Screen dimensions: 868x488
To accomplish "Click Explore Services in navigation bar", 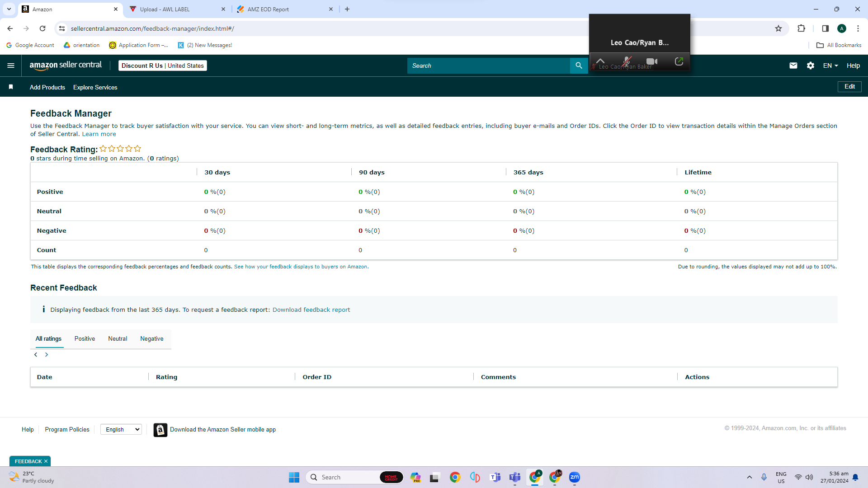I will [x=95, y=87].
